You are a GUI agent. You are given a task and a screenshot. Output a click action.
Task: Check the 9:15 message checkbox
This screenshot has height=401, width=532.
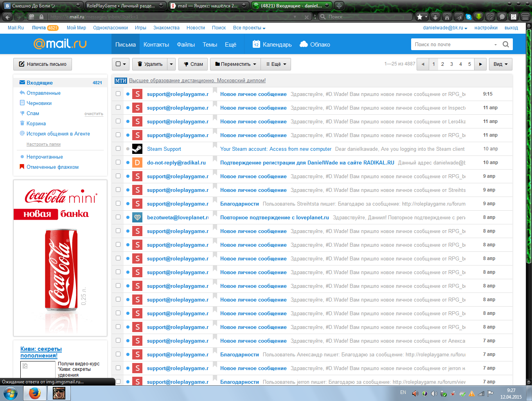118,94
